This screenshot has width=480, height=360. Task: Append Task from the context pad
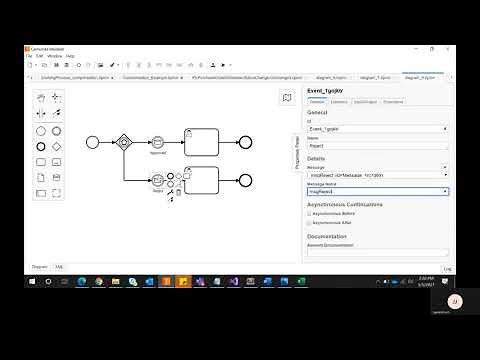coord(187,176)
